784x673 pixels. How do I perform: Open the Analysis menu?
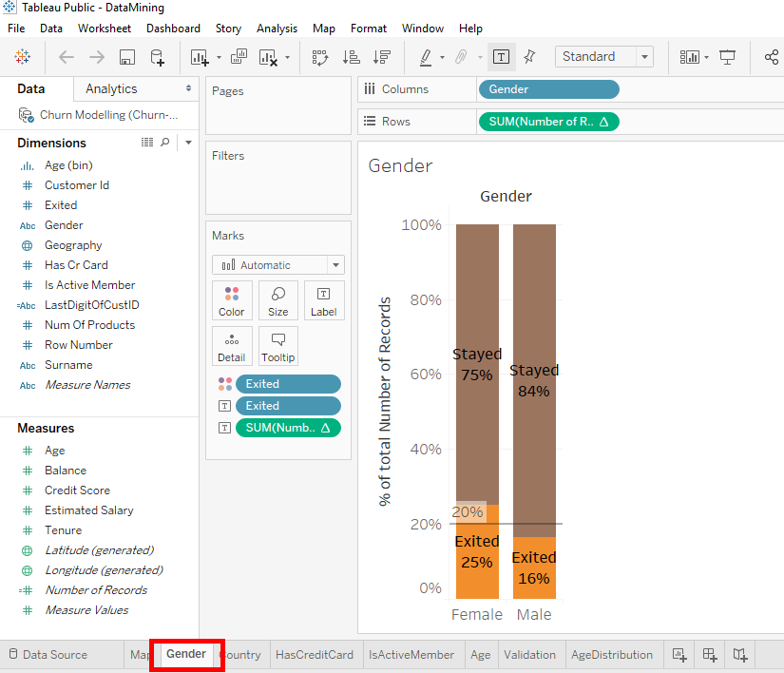click(277, 29)
